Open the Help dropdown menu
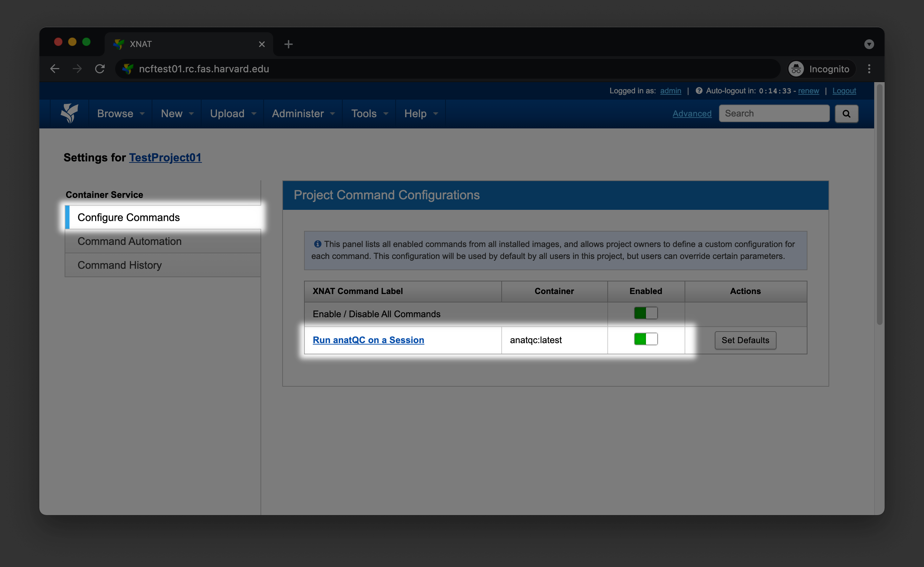The width and height of the screenshot is (924, 567). point(421,114)
